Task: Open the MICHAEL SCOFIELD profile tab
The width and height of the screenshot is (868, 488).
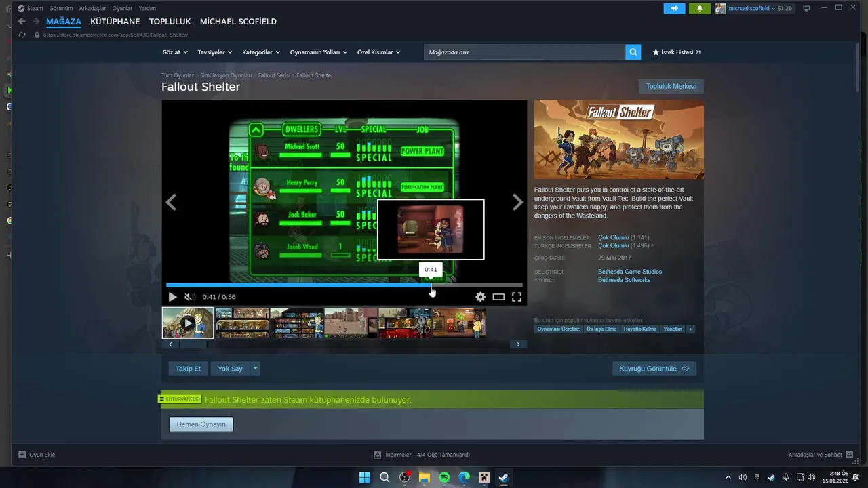Action: coord(238,22)
